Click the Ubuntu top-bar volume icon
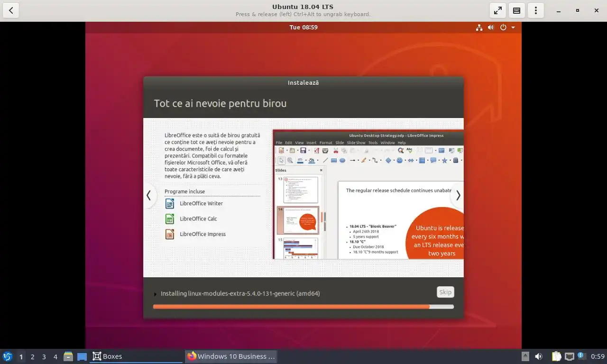Screen dimensions: 607x364 (491, 27)
